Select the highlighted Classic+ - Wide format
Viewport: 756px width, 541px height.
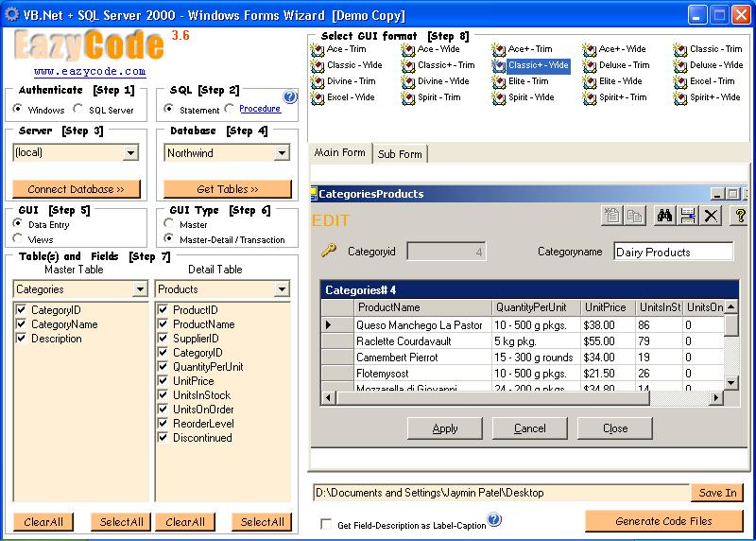(x=531, y=65)
